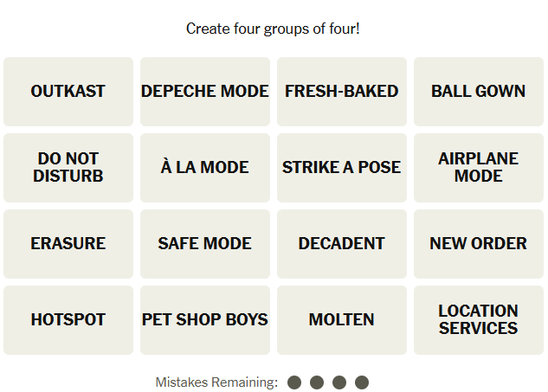Choose the BALL GOWN tile
The width and height of the screenshot is (548, 392).
(479, 92)
